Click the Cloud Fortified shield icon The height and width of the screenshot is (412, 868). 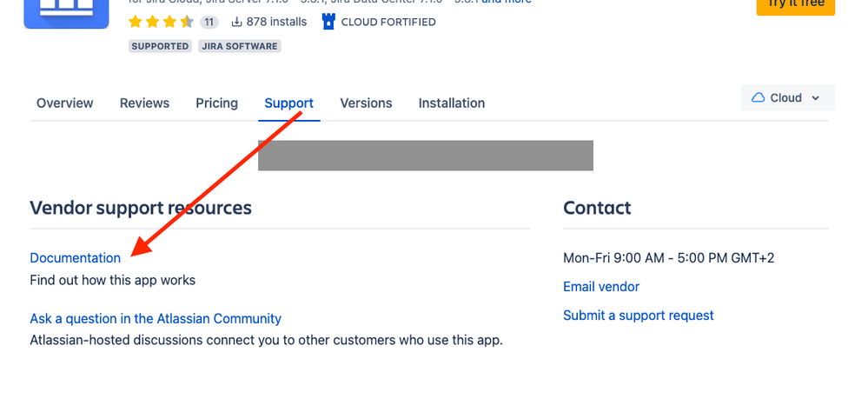pyautogui.click(x=328, y=22)
